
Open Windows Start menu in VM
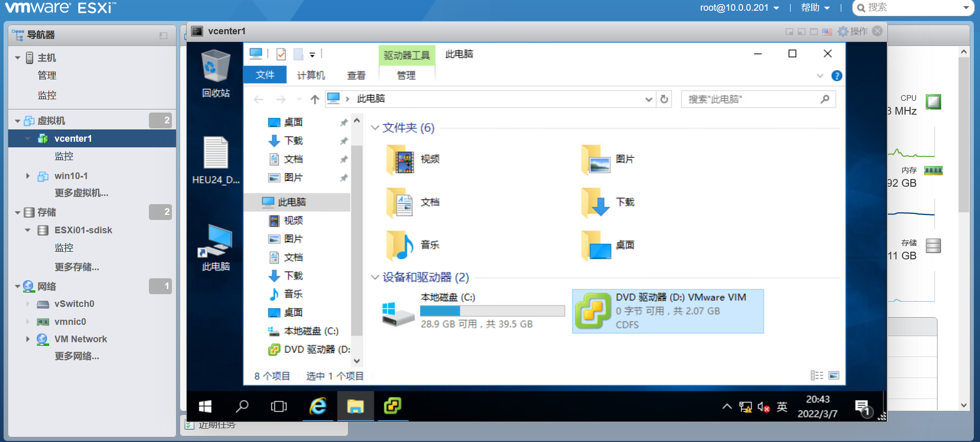[x=205, y=407]
